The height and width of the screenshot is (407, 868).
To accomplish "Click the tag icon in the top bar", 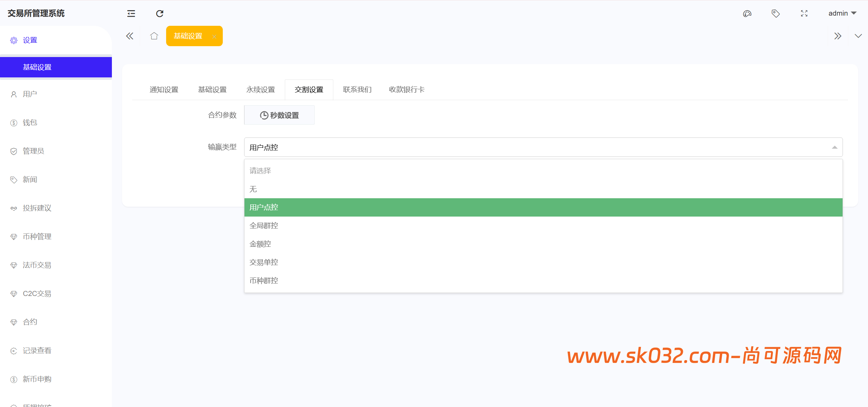I will (775, 13).
